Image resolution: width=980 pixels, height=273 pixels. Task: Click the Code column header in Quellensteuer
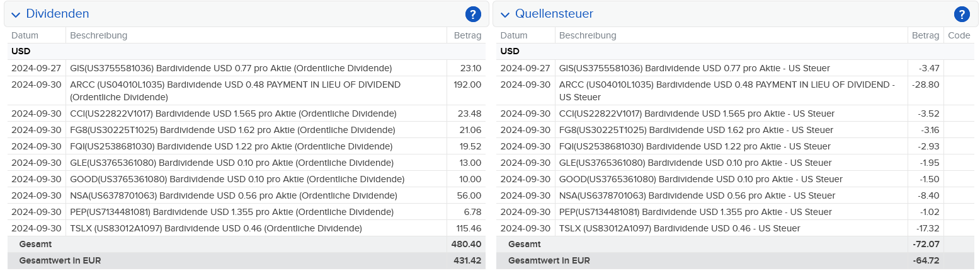click(x=959, y=35)
